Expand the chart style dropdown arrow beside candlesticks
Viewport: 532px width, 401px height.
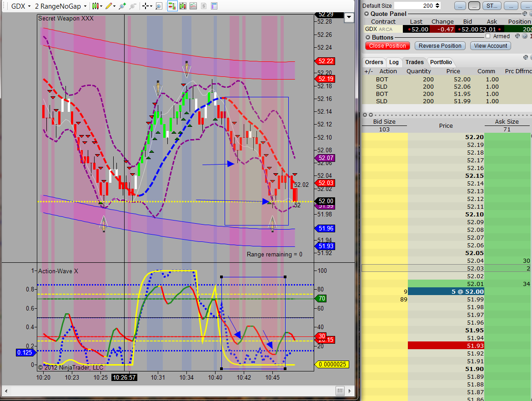101,6
